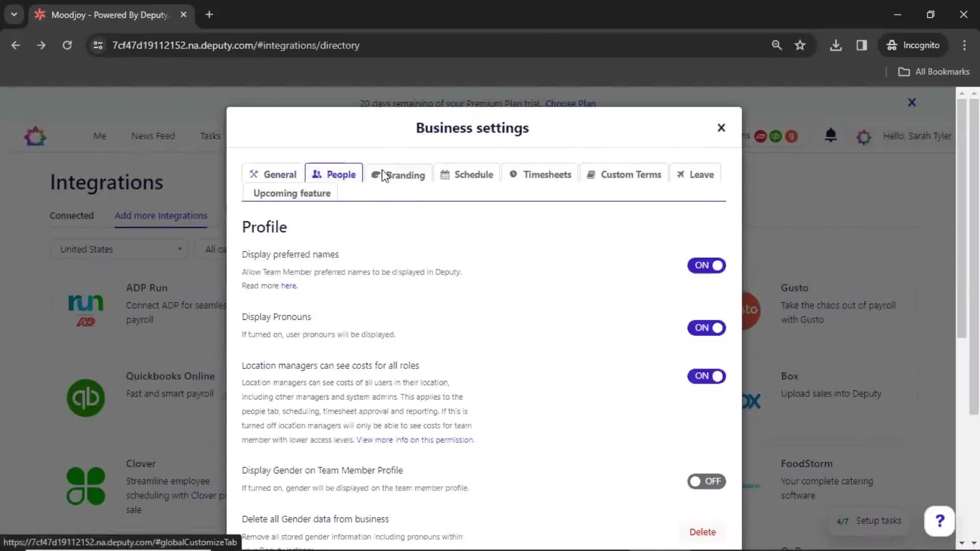Click the General settings tab icon
The height and width of the screenshot is (551, 980).
tap(253, 173)
